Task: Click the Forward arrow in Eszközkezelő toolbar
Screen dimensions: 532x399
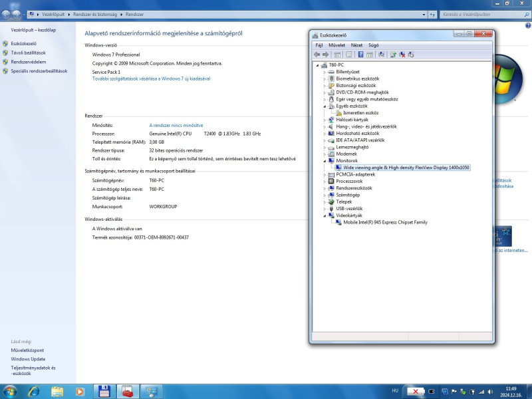Action: click(325, 55)
